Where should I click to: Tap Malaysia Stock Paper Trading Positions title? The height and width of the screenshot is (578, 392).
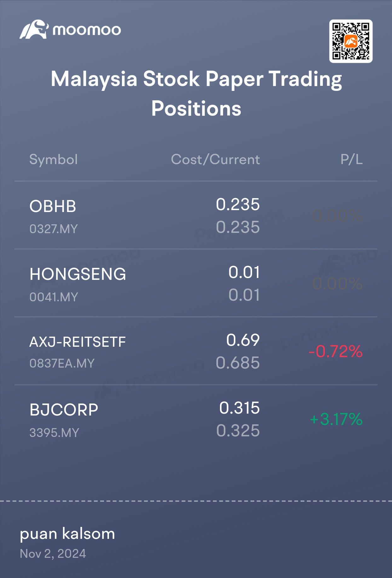[196, 93]
